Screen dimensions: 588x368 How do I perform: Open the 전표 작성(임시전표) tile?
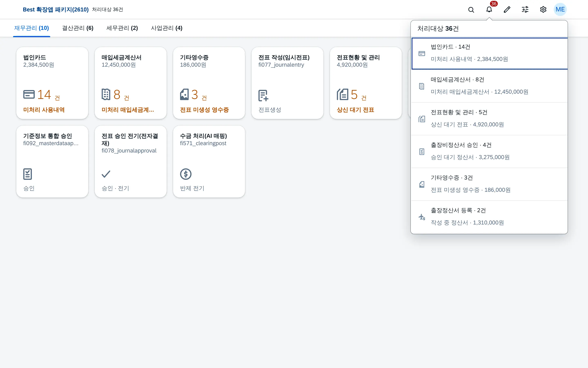pyautogui.click(x=287, y=83)
